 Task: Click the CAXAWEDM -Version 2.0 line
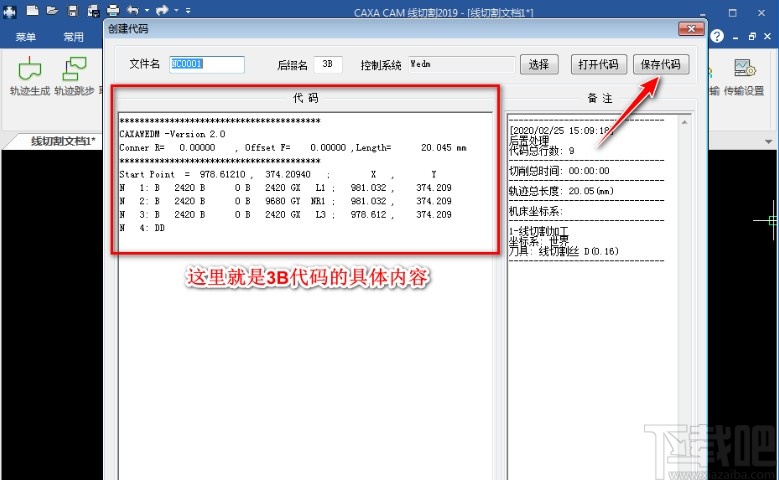tap(172, 134)
